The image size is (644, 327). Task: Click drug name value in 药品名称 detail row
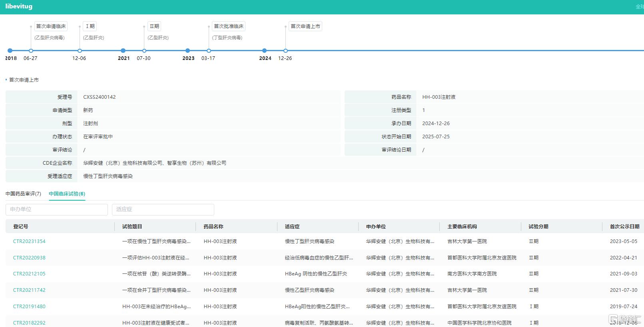439,97
